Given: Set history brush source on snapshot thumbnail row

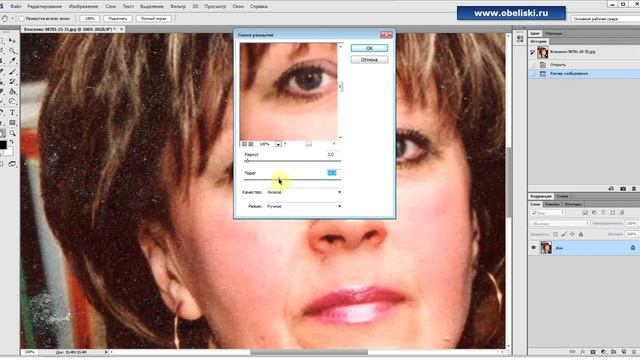Looking at the screenshot, I should pos(532,52).
